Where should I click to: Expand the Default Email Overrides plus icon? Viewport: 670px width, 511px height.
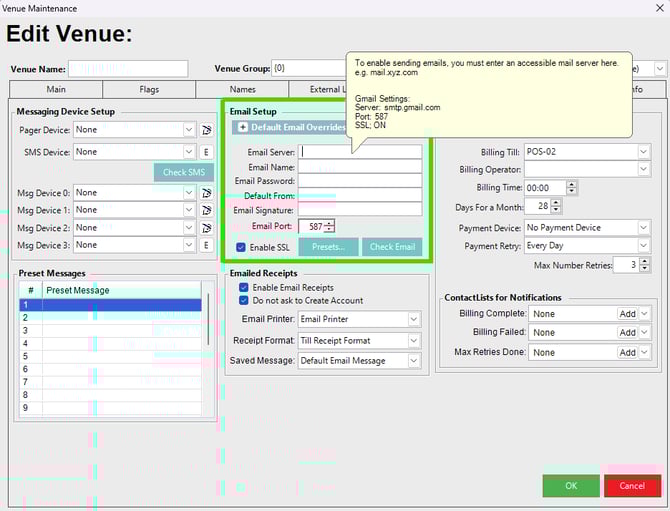click(241, 128)
